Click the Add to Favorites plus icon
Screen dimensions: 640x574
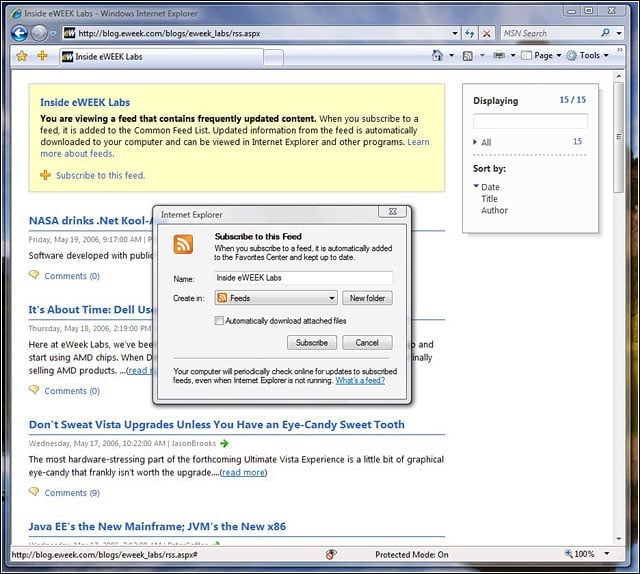tap(42, 56)
